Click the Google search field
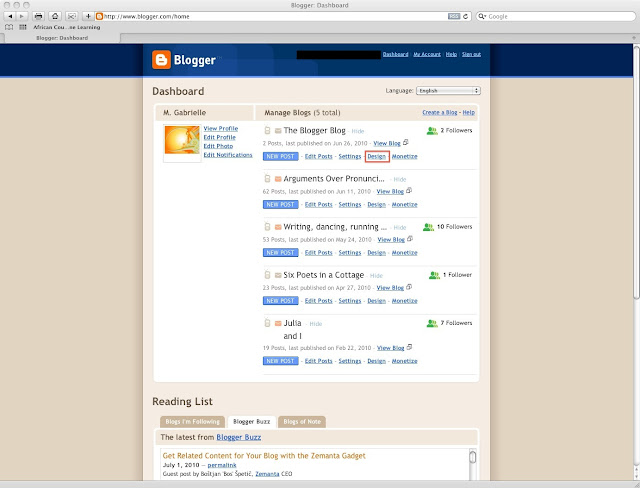Viewport: 640px width, 488px height. point(556,16)
